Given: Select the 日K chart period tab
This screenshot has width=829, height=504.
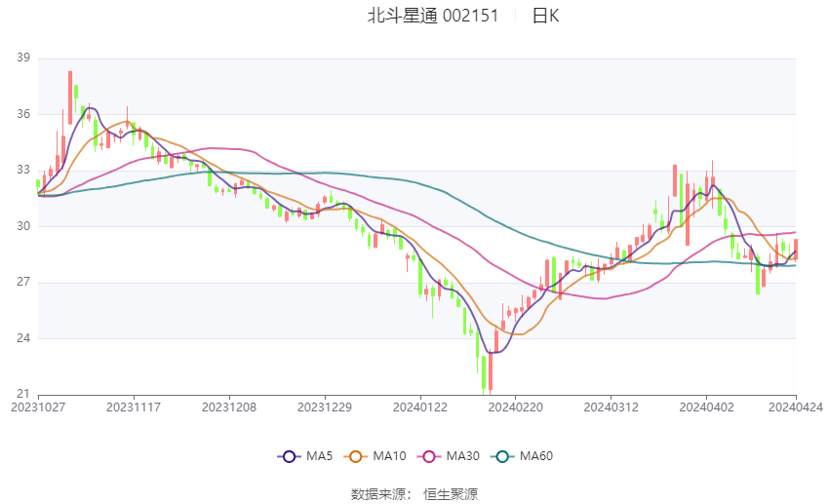Looking at the screenshot, I should coord(545,16).
